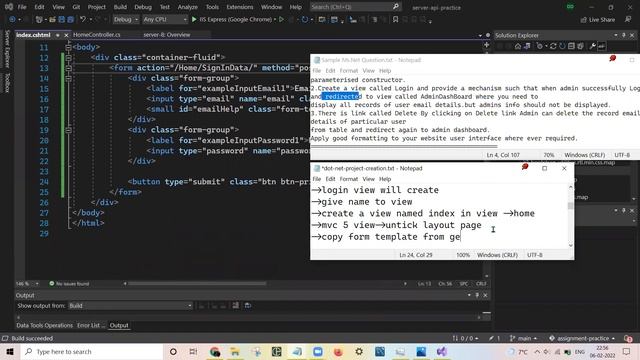The image size is (640, 360).
Task: Close the index.cshtml tab
Action: [x=66, y=35]
